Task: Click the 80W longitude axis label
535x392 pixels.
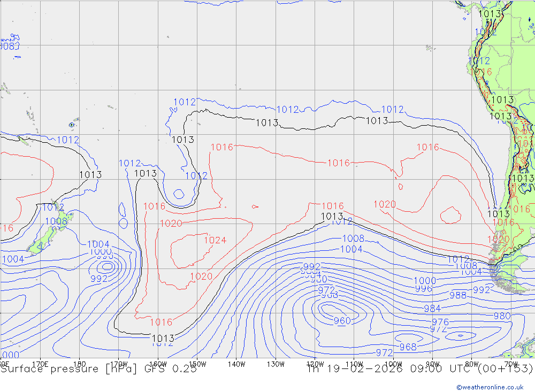Action: pyautogui.click(x=472, y=364)
